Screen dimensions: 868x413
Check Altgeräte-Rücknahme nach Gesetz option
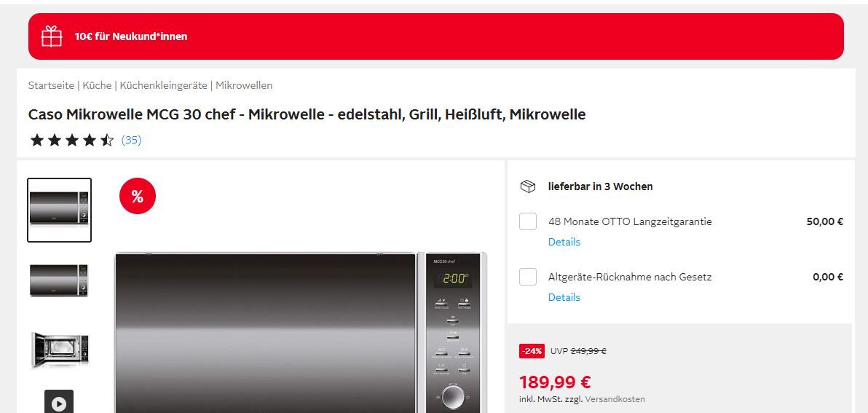527,277
